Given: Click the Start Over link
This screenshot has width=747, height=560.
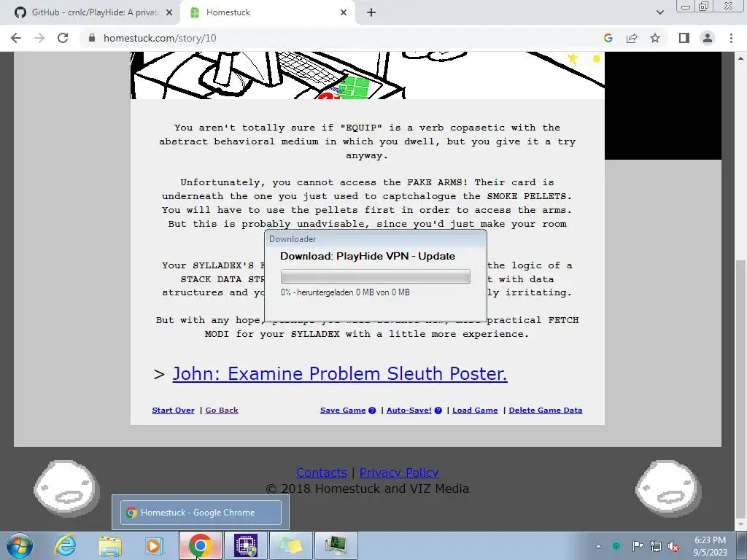Looking at the screenshot, I should click(173, 410).
